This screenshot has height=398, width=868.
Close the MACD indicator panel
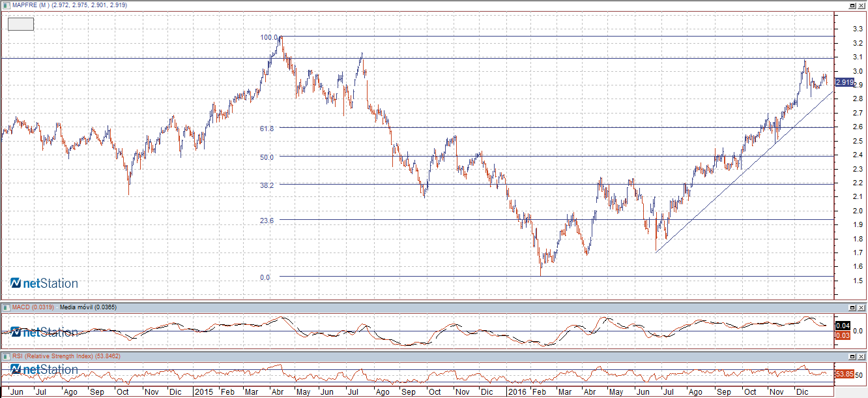click(861, 307)
